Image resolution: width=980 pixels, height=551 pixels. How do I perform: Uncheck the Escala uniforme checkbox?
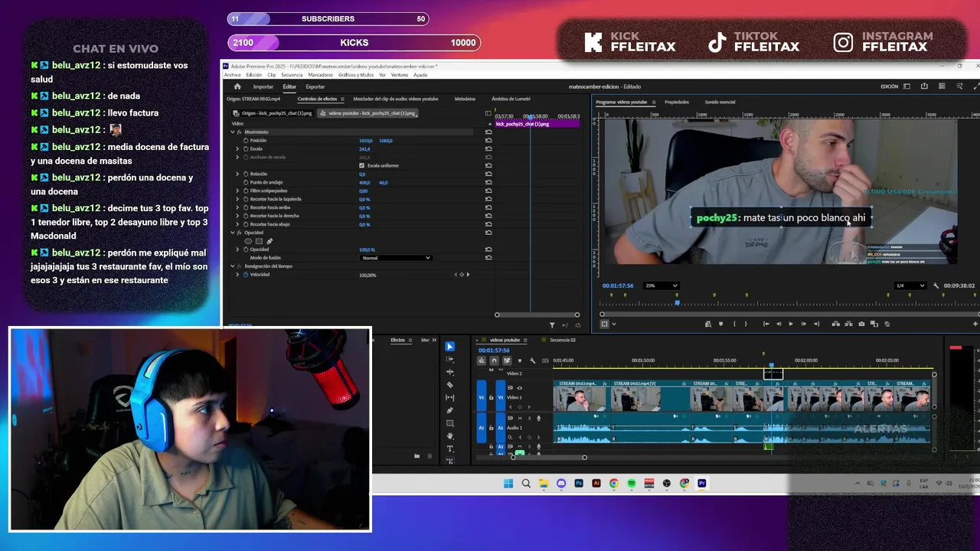(x=361, y=165)
